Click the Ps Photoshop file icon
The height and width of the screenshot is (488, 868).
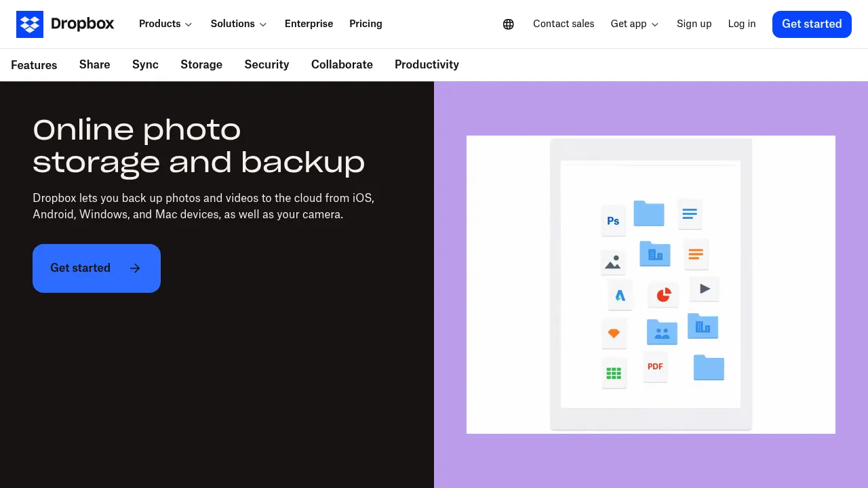click(x=614, y=220)
